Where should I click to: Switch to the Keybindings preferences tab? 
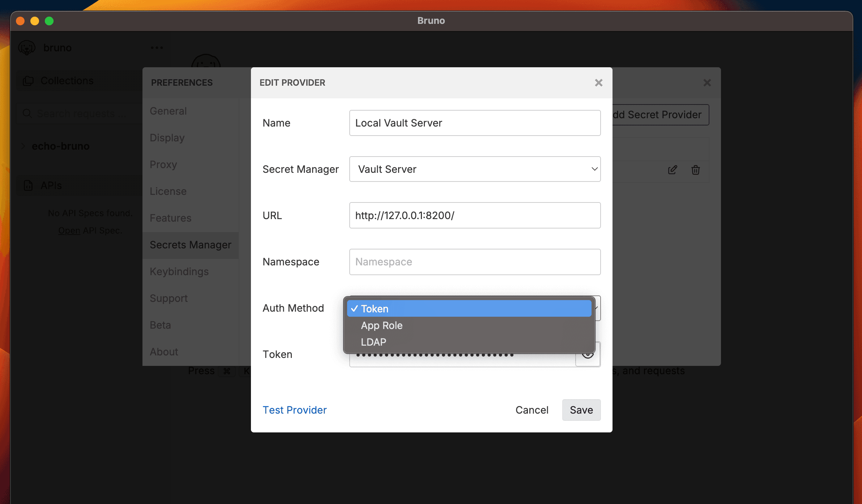[x=179, y=272]
